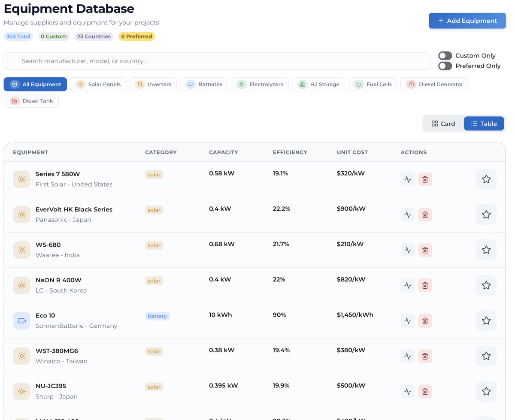The width and height of the screenshot is (515, 420).
Task: Click the Add Equipment button
Action: [x=467, y=21]
